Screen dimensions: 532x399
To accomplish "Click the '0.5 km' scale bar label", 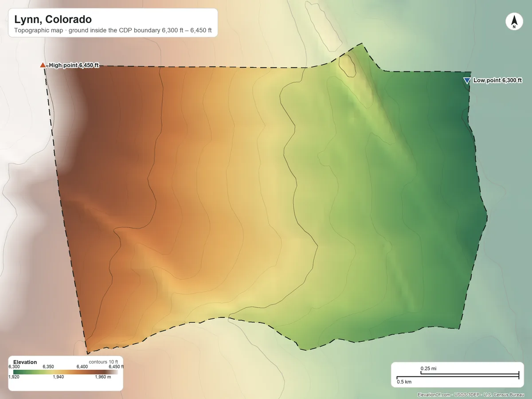I will (404, 382).
